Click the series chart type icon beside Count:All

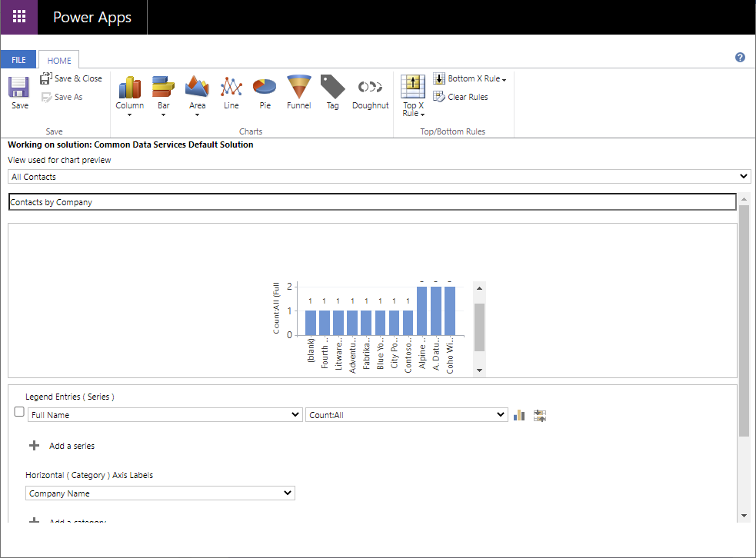pyautogui.click(x=519, y=415)
